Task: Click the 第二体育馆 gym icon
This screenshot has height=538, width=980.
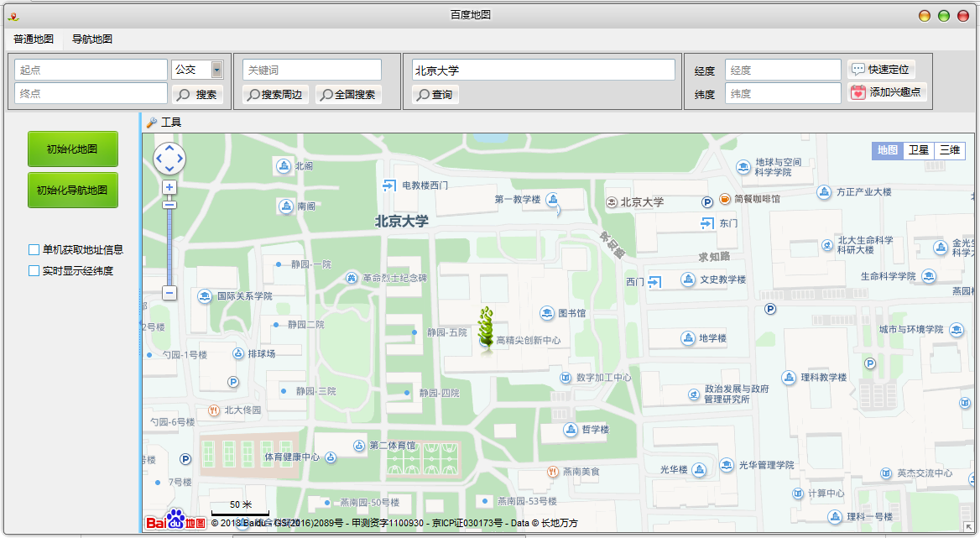Action: 359,446
